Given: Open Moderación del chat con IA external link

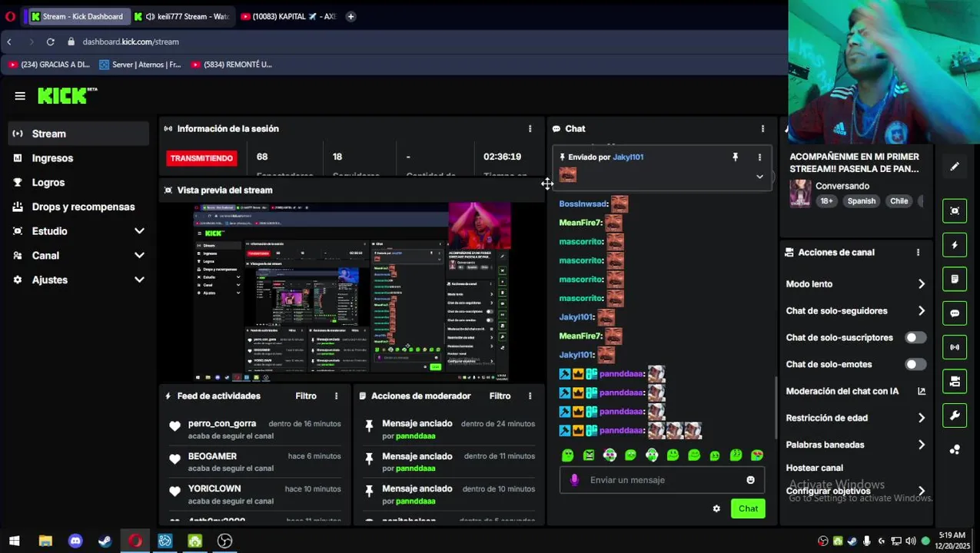Looking at the screenshot, I should 922,391.
